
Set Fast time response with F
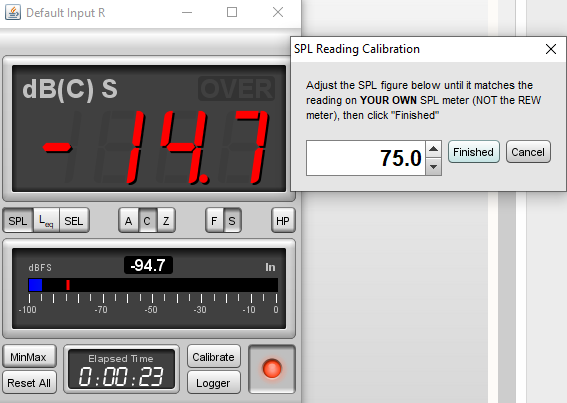pos(214,220)
